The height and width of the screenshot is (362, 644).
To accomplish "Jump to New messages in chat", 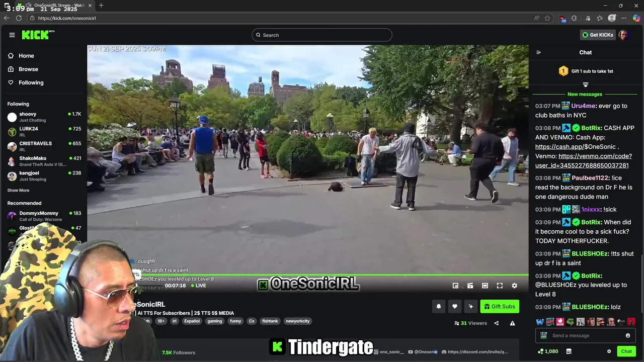I will [x=585, y=94].
